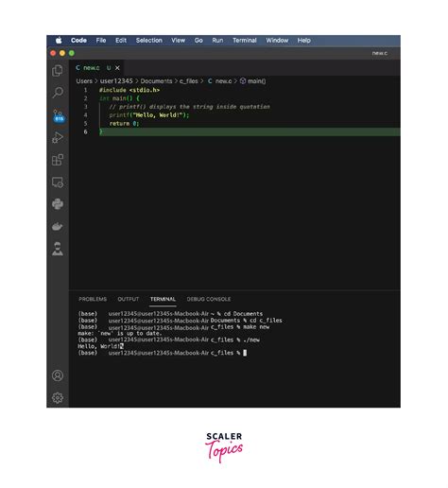The height and width of the screenshot is (488, 448).
Task: Open the Run menu
Action: pos(217,41)
